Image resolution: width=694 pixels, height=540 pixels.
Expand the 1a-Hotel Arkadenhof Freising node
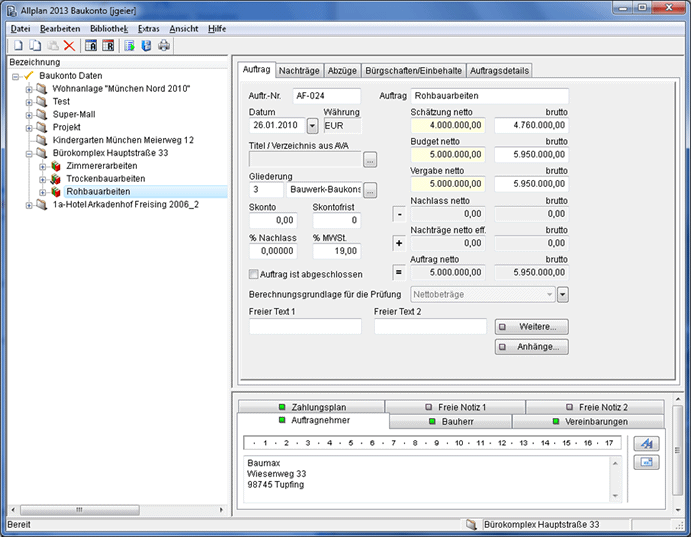click(29, 205)
